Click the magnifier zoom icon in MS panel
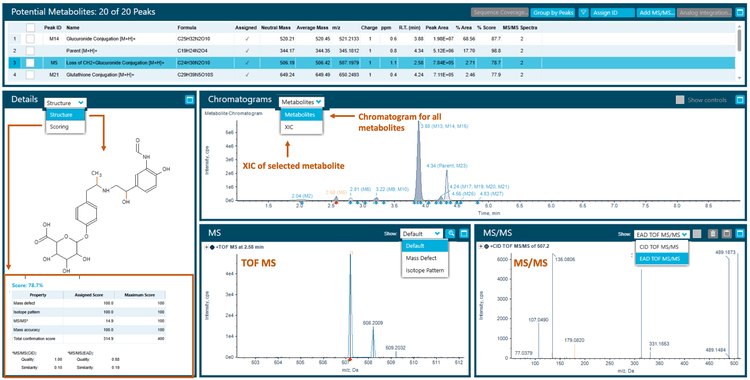Screen dimensions: 750x380 [451, 234]
